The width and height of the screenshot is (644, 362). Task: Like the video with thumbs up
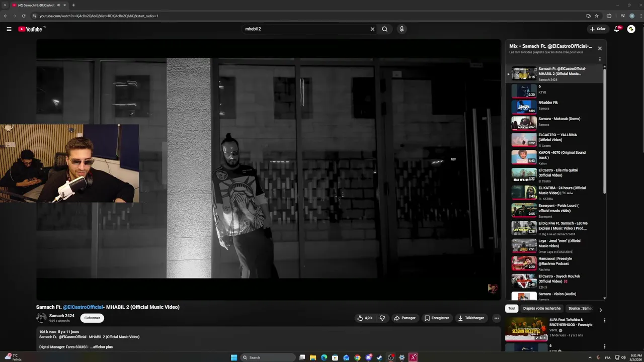tap(365, 318)
